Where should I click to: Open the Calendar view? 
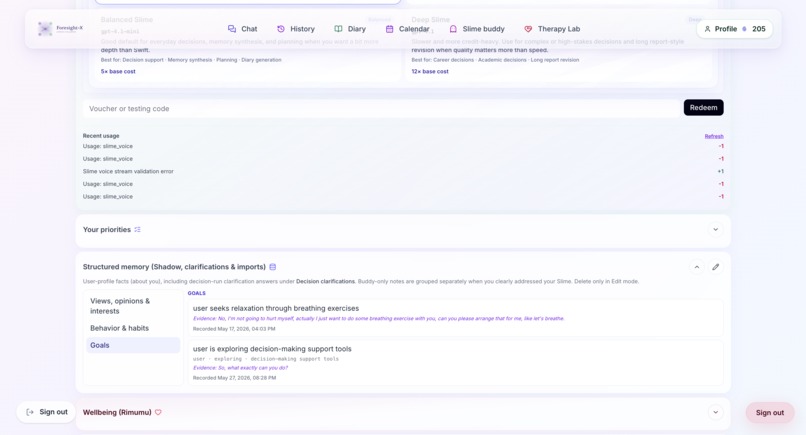coord(408,29)
